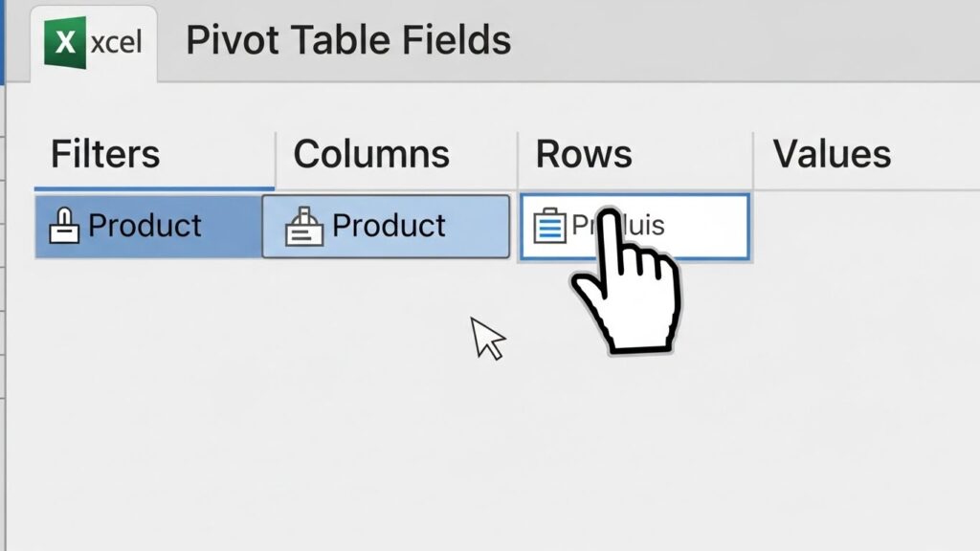980x551 pixels.
Task: Click the title bar right of Pivot Table Fields
Action: coord(746,40)
